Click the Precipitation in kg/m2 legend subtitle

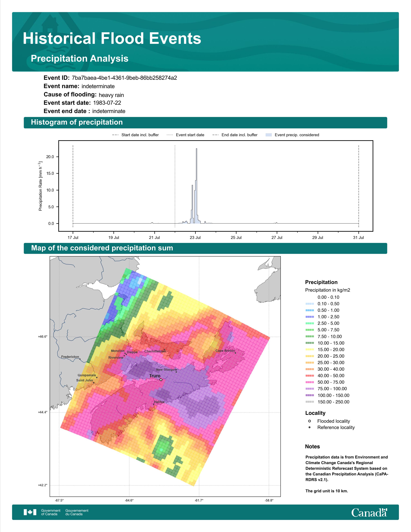tap(328, 290)
